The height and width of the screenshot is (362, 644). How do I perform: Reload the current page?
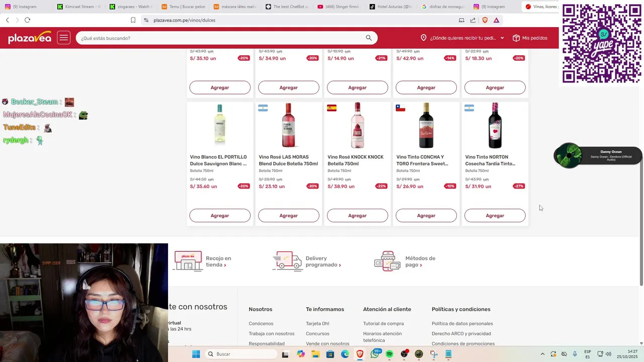[27, 20]
